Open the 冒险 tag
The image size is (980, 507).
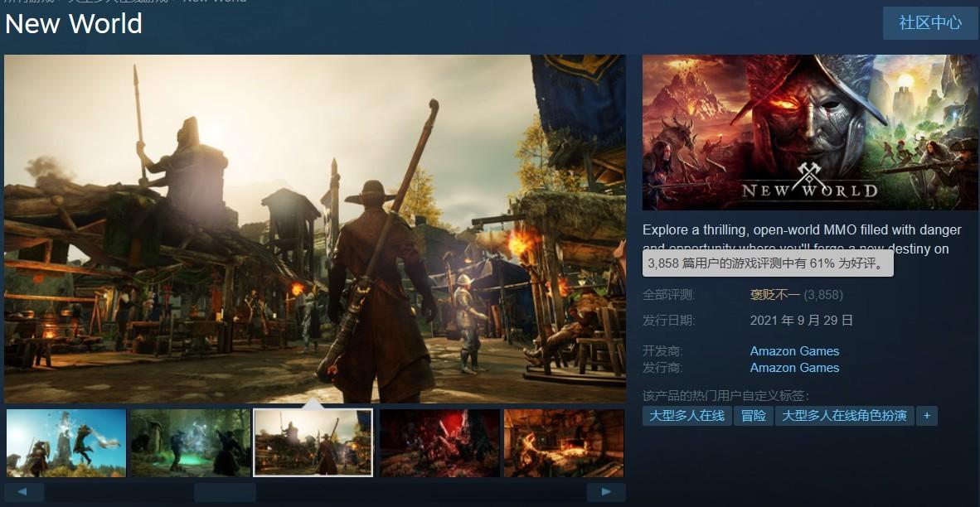pyautogui.click(x=754, y=416)
